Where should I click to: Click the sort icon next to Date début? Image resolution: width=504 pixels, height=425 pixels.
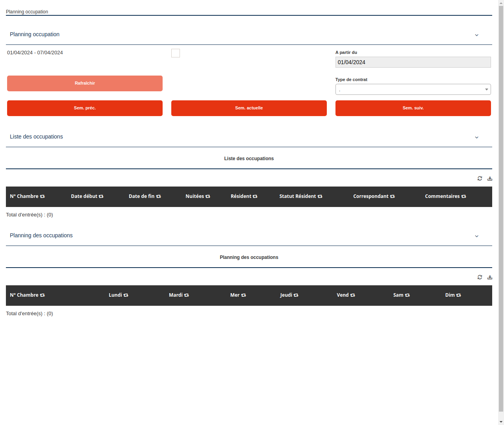click(101, 196)
